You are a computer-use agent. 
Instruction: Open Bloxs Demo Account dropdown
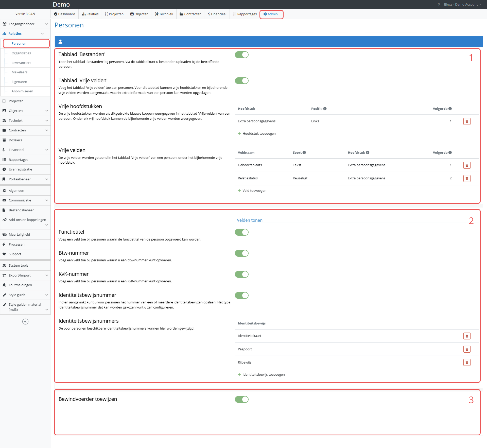(462, 4)
